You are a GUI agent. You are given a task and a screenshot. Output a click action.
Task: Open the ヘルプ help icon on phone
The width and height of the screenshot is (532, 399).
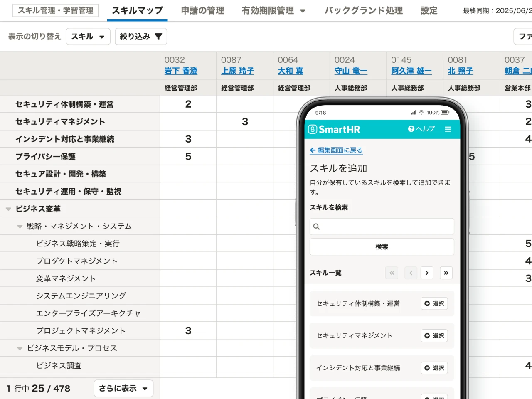[411, 129]
